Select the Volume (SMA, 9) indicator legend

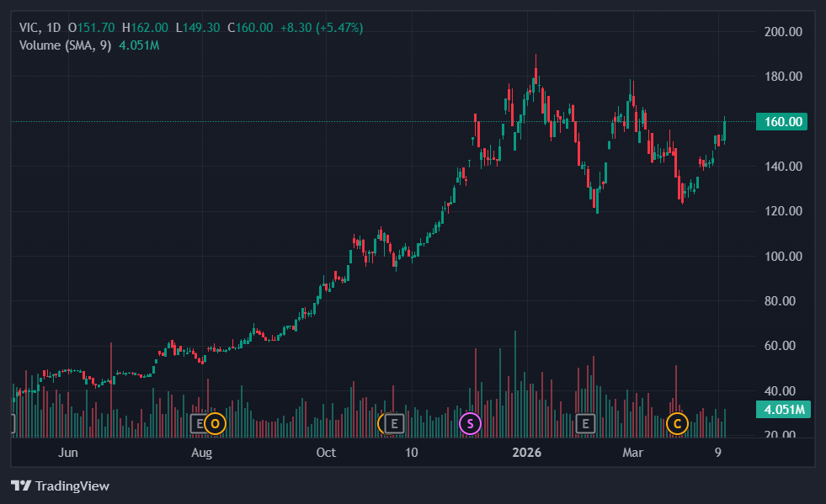pyautogui.click(x=67, y=45)
